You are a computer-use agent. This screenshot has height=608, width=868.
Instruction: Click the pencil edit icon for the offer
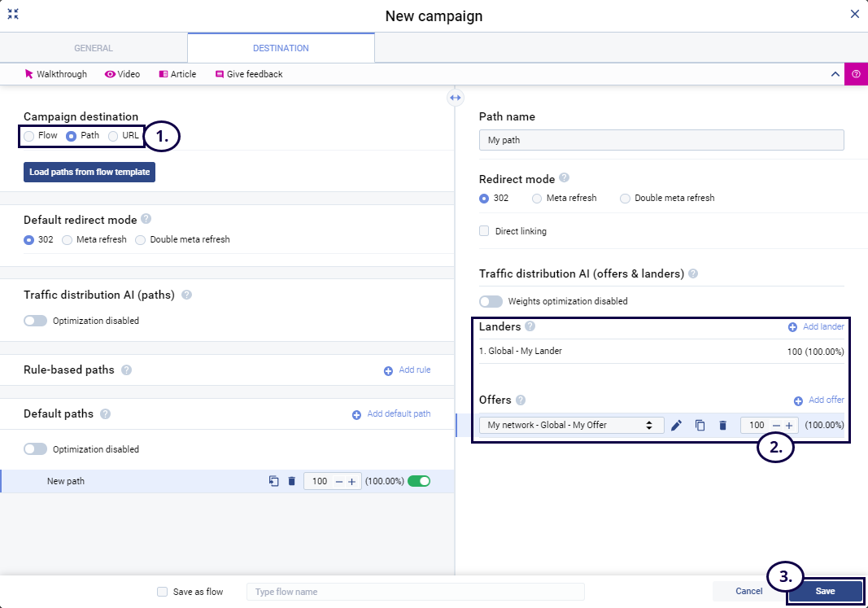[676, 425]
